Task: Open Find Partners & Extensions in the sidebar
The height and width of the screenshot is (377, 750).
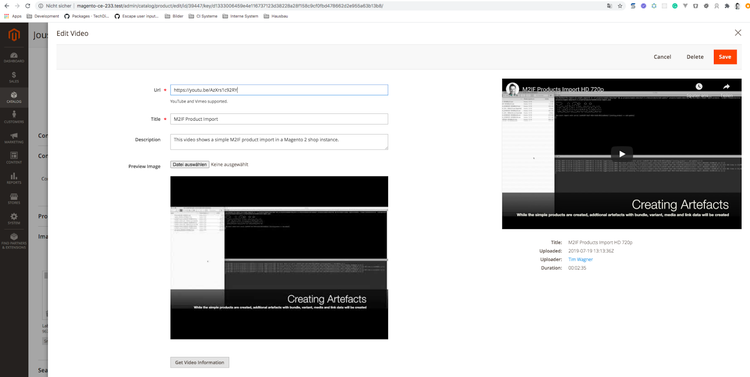Action: (x=14, y=241)
